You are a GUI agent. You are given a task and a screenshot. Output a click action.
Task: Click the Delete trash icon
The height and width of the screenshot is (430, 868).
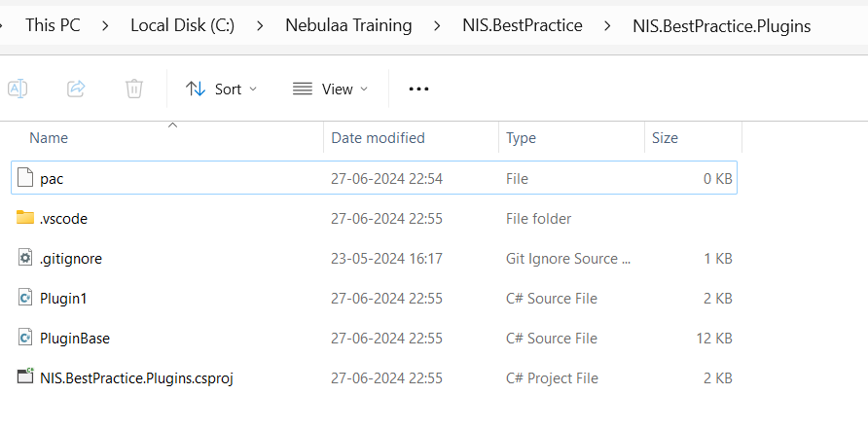[134, 89]
